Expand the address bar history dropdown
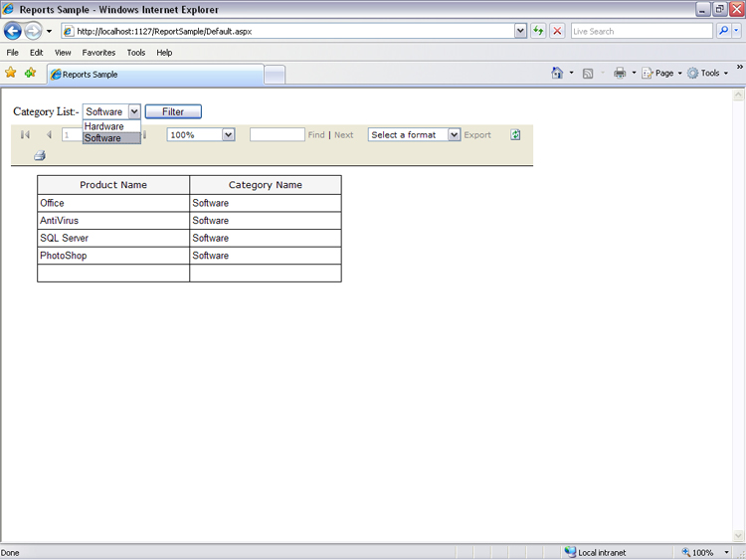 tap(520, 32)
